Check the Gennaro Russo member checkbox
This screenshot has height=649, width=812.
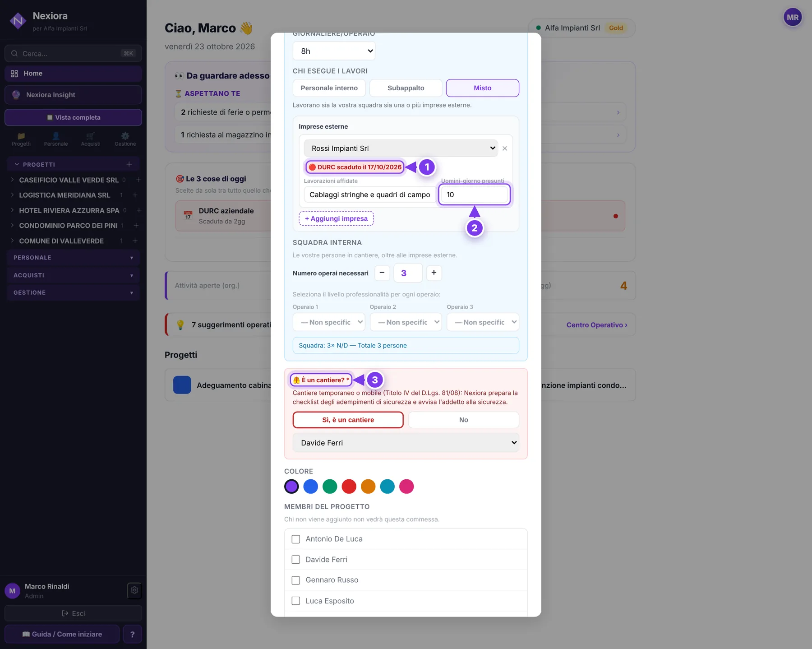(296, 580)
